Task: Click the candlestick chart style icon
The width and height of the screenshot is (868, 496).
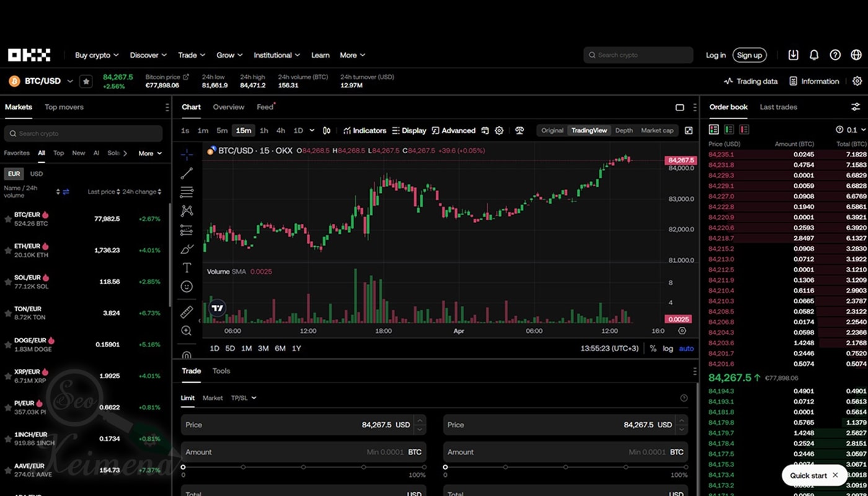Action: tap(327, 131)
